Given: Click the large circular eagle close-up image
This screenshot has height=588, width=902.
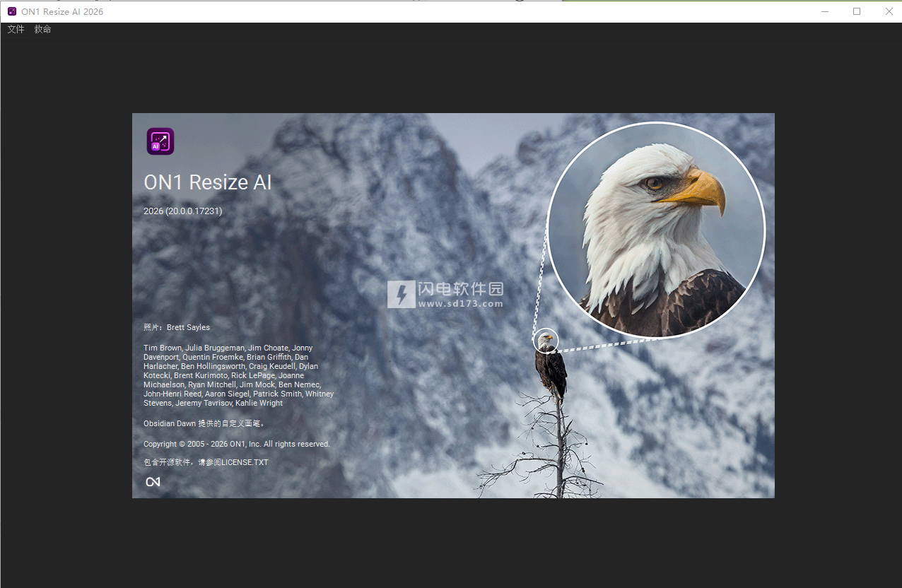Looking at the screenshot, I should (x=656, y=230).
